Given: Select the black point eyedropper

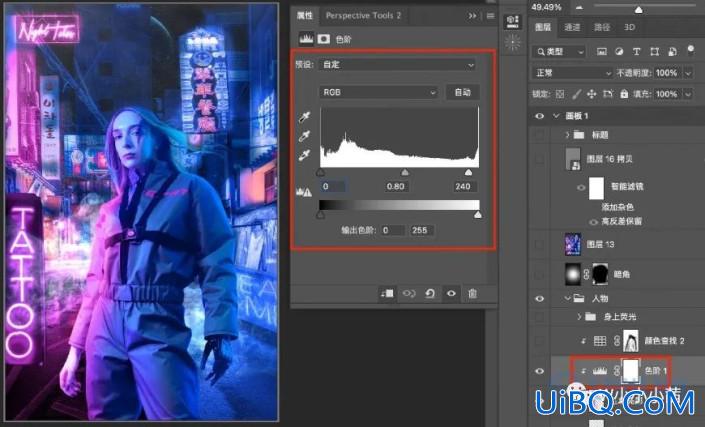Looking at the screenshot, I should (x=304, y=117).
